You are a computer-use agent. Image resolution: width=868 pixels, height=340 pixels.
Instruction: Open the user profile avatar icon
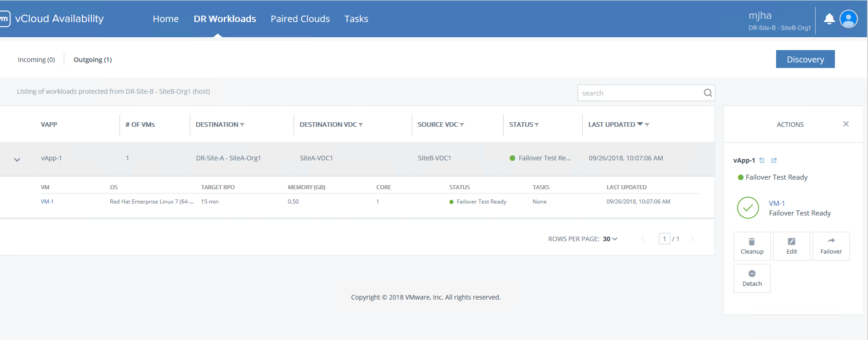pos(848,19)
